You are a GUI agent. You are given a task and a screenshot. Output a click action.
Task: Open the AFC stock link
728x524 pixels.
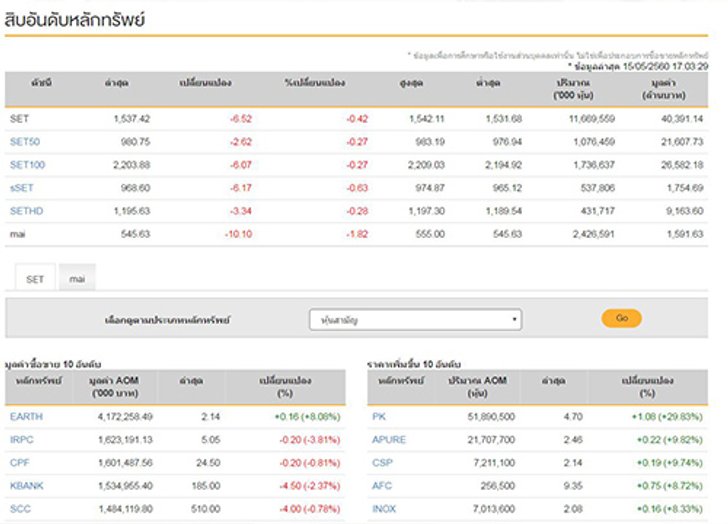tap(382, 486)
